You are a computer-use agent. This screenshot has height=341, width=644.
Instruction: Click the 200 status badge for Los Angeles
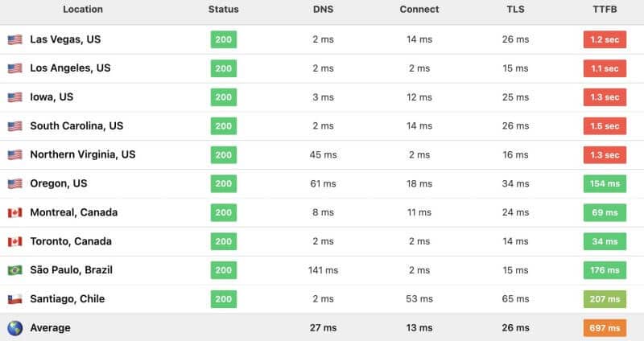(x=224, y=68)
